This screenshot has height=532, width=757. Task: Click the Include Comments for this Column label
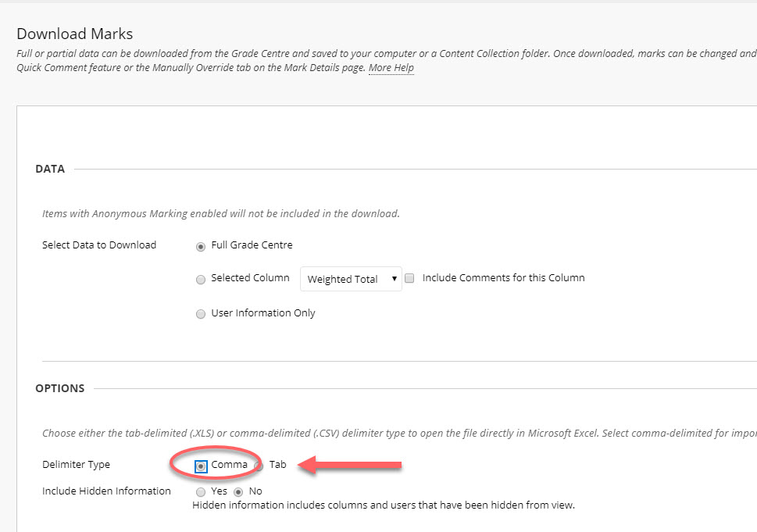(x=503, y=278)
